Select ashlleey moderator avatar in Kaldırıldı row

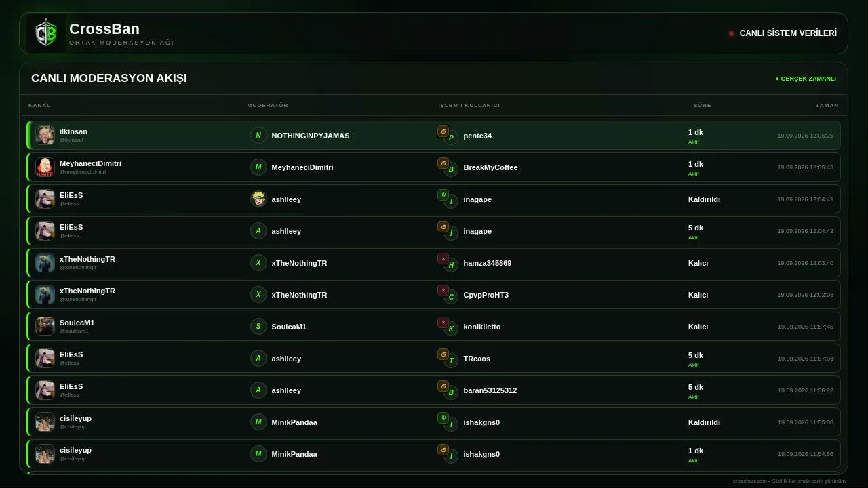[258, 199]
